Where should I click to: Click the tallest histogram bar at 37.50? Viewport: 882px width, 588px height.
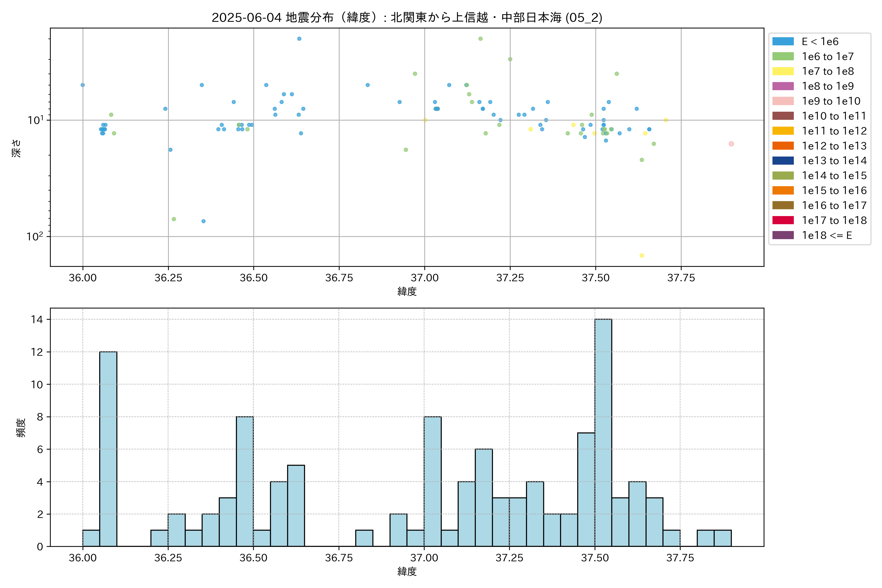tap(603, 431)
